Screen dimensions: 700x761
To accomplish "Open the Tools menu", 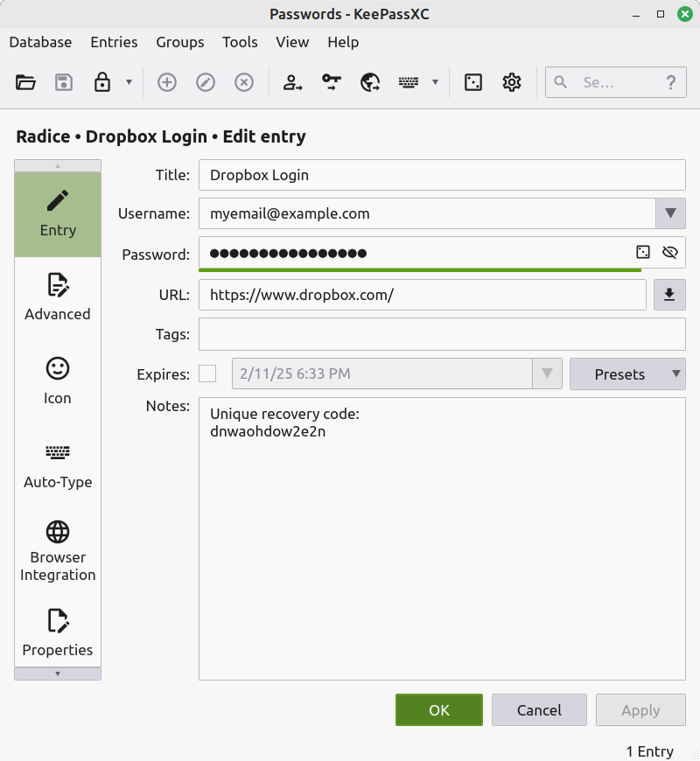I will [x=240, y=42].
